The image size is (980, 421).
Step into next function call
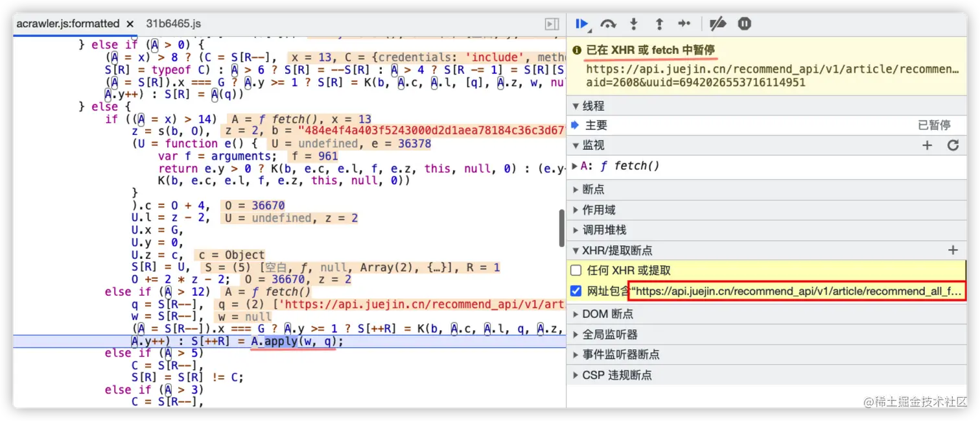[634, 25]
